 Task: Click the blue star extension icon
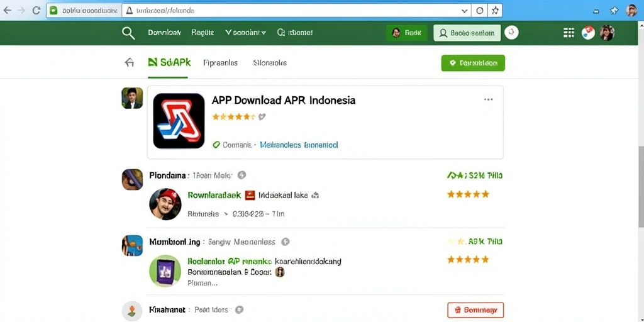[614, 11]
